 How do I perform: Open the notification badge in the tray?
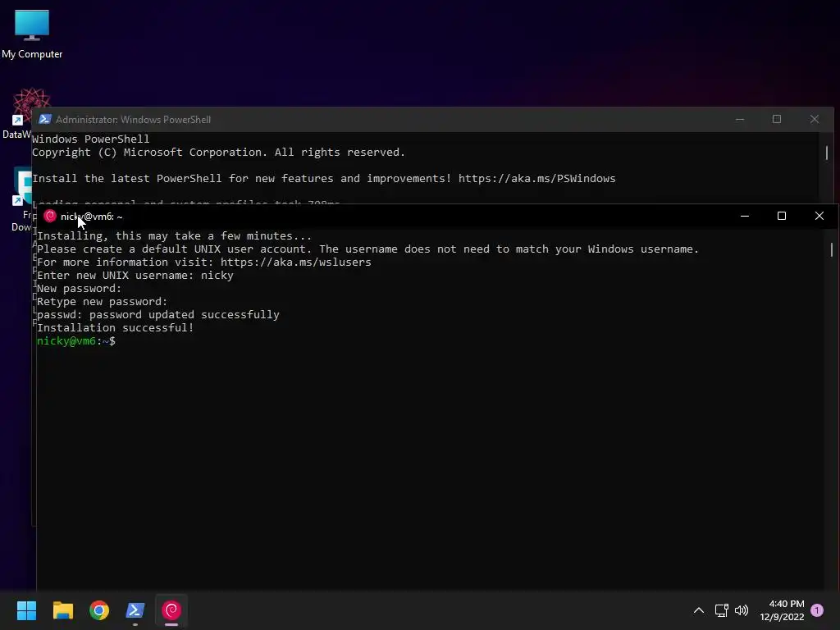pos(817,610)
